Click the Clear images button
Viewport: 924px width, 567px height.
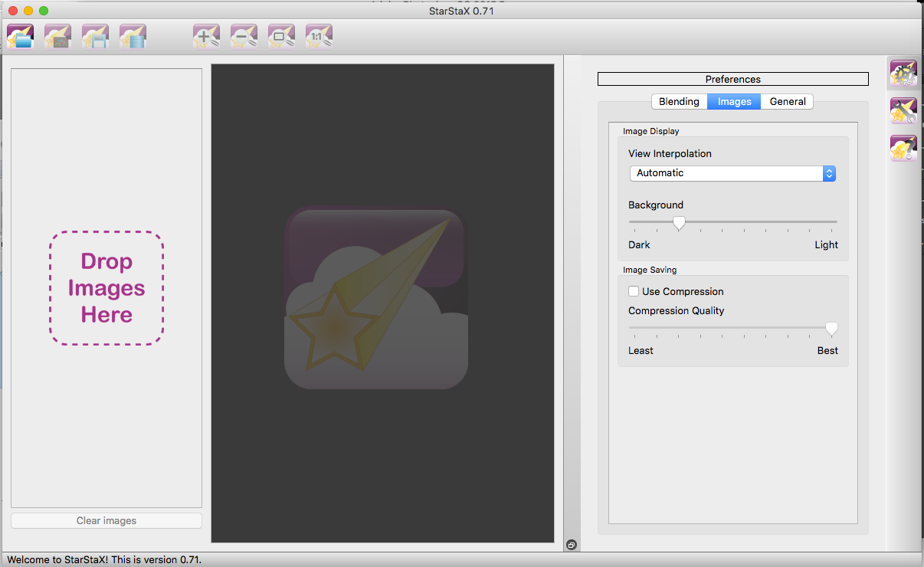point(106,521)
